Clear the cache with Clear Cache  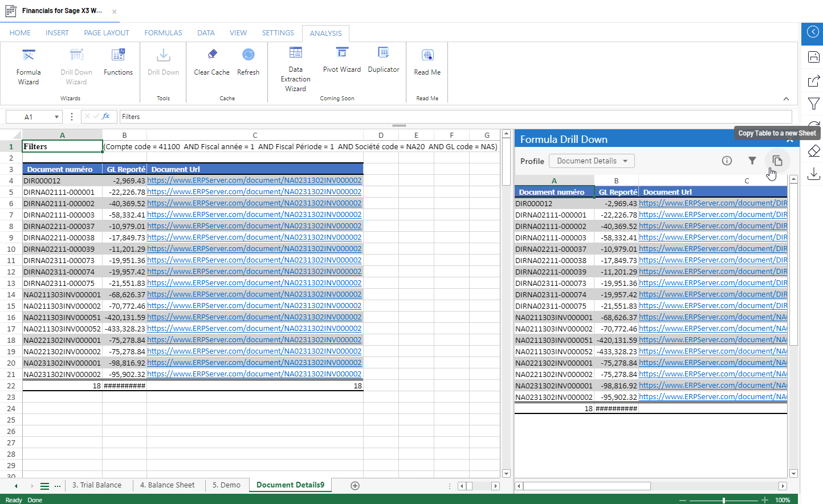point(211,62)
